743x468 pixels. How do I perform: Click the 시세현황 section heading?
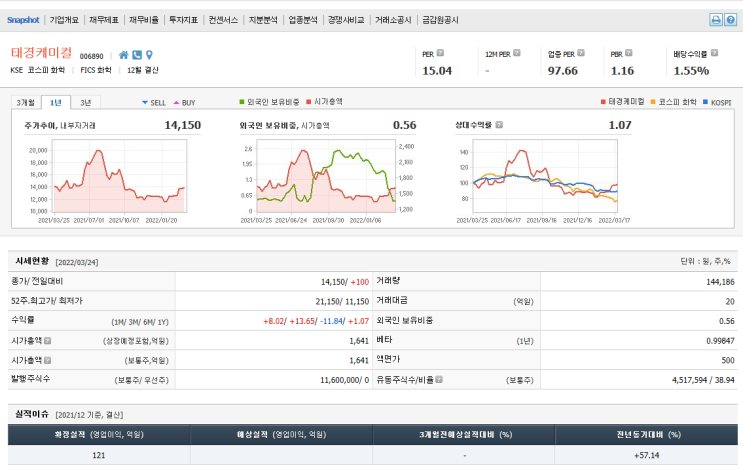point(32,261)
